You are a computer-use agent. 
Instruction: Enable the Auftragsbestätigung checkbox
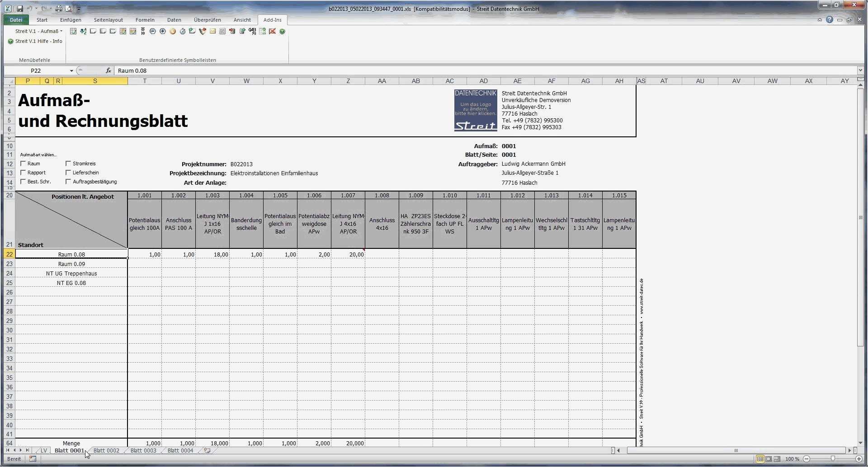click(x=69, y=182)
